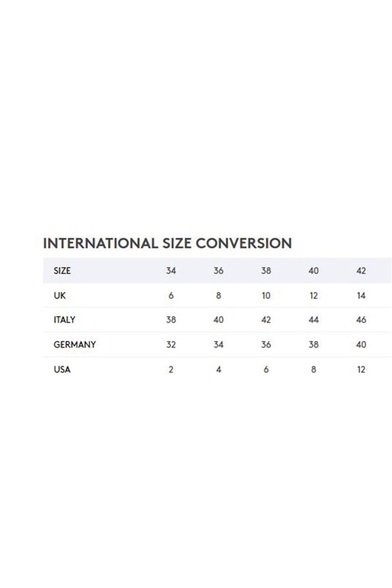Click USA size 12 cell
Viewport: 392px width, 588px height.
point(361,369)
